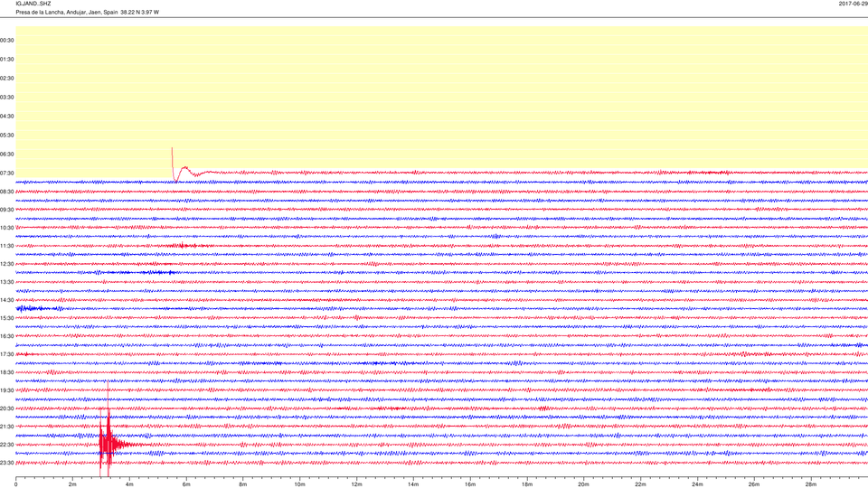The height and width of the screenshot is (488, 868).
Task: Click the 23:30 time label
Action: [x=7, y=463]
